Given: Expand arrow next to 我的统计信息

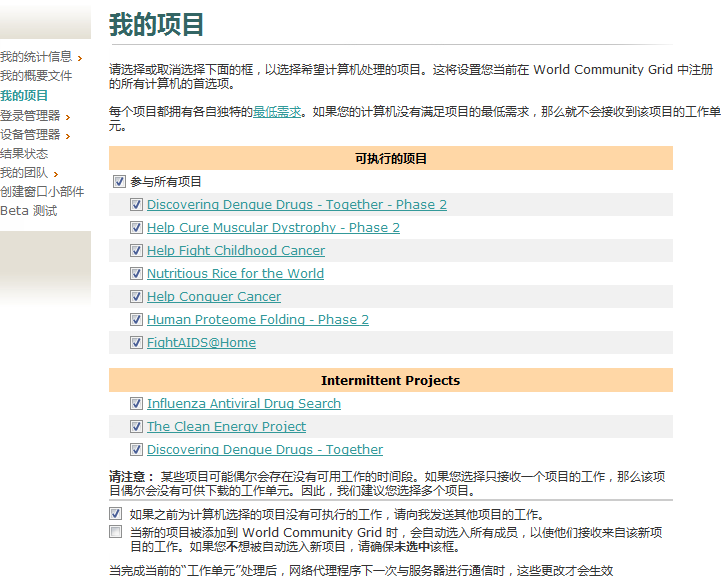Looking at the screenshot, I should click(80, 58).
